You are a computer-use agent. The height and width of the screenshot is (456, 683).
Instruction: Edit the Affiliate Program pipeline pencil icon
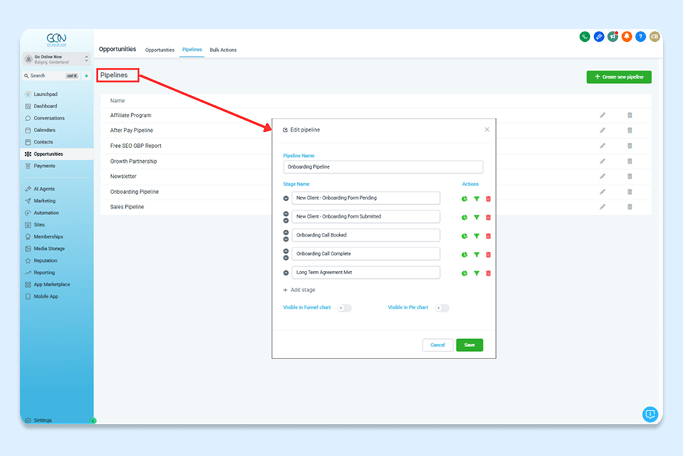point(603,115)
